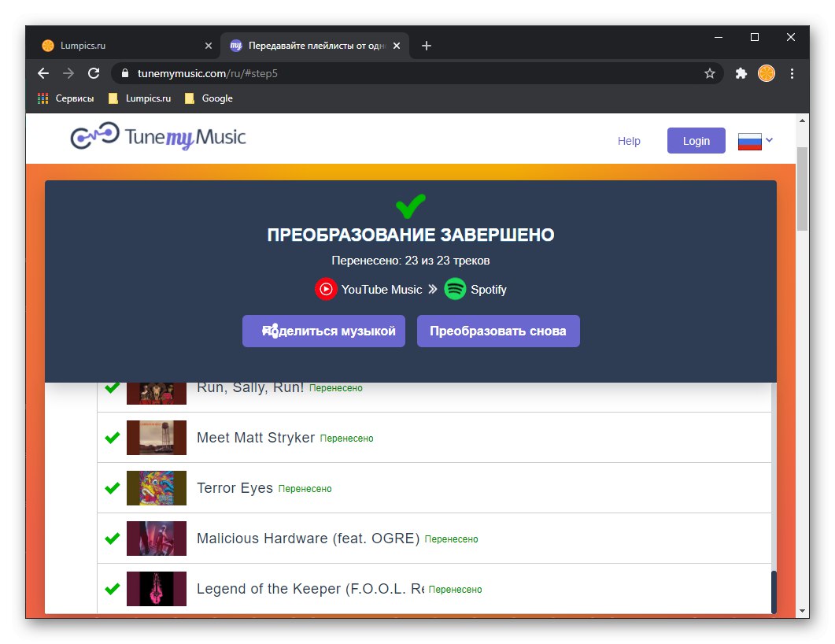Switch to the Lumpics.ru tab

pos(125,46)
